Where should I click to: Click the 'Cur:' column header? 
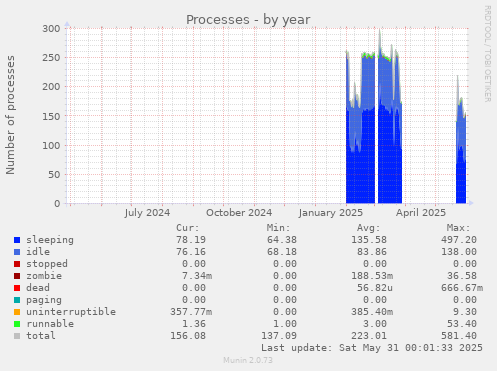point(188,228)
